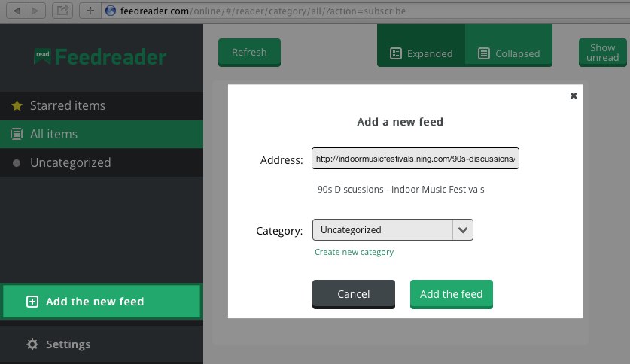Image resolution: width=630 pixels, height=364 pixels.
Task: Click the Settings gear icon
Action: tap(32, 344)
